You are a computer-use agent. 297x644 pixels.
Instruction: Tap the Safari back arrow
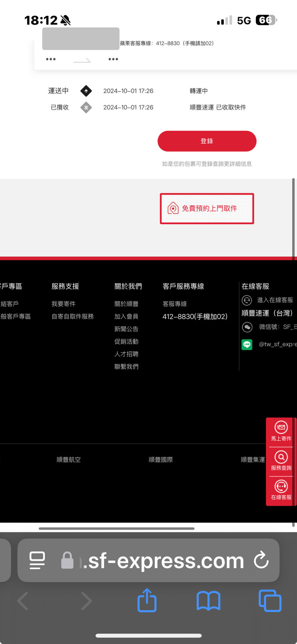[23, 601]
